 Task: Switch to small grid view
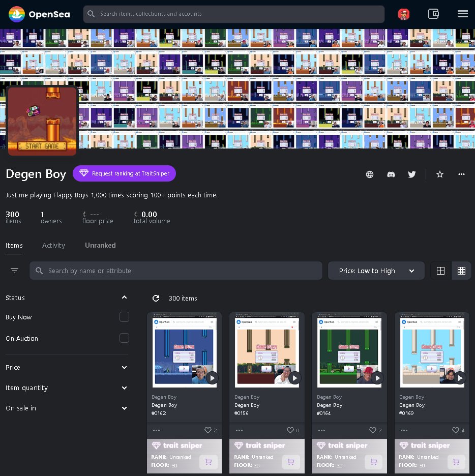(461, 271)
